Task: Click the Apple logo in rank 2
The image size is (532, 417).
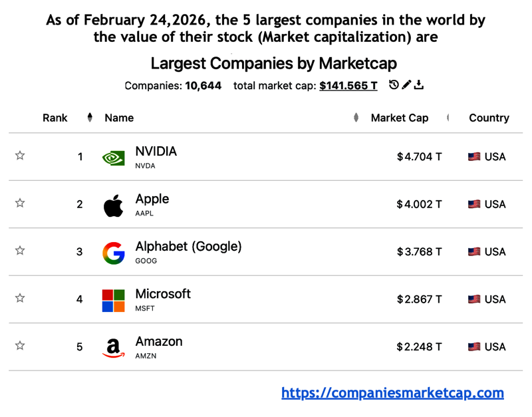Action: (x=113, y=204)
